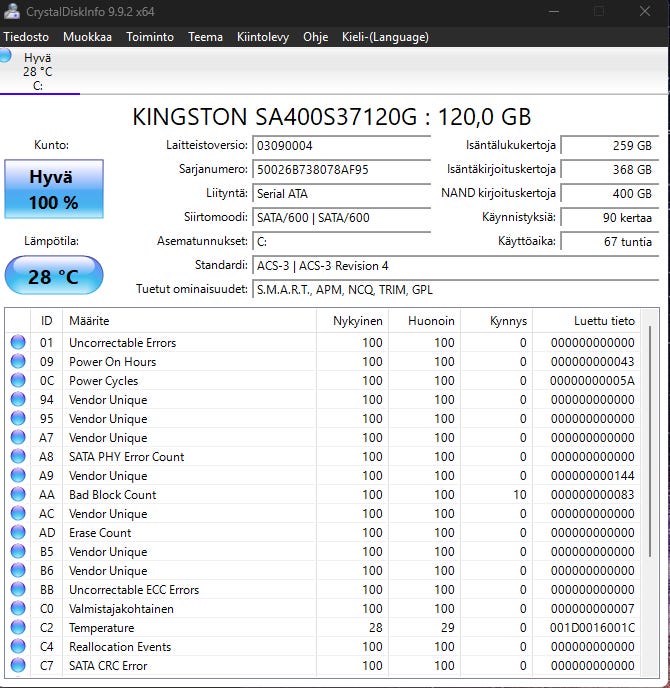Click the status icon for ID A9 row
The height and width of the screenshot is (688, 670).
coord(18,475)
